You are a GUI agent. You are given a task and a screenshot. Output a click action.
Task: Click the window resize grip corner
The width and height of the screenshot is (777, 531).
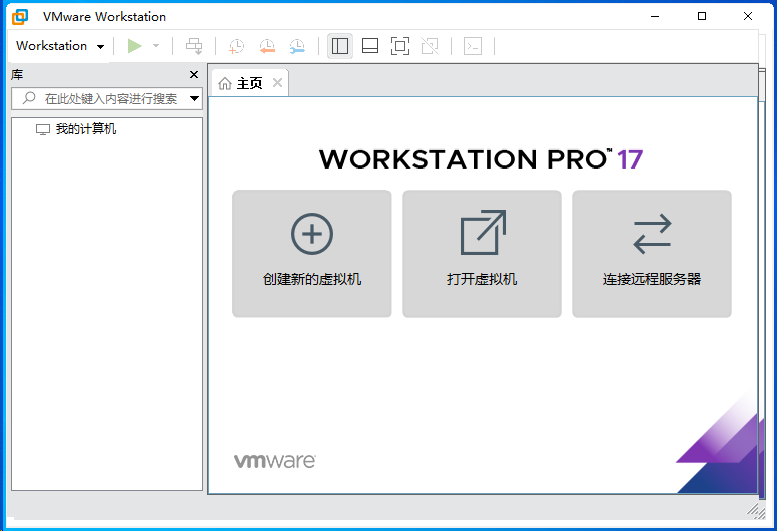tap(756, 510)
